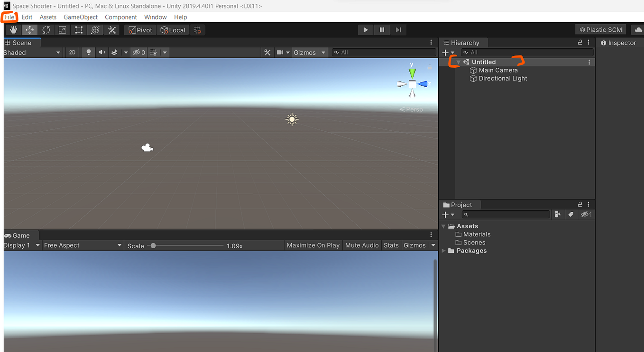
Task: Toggle Local handle orientation to Global
Action: 173,29
